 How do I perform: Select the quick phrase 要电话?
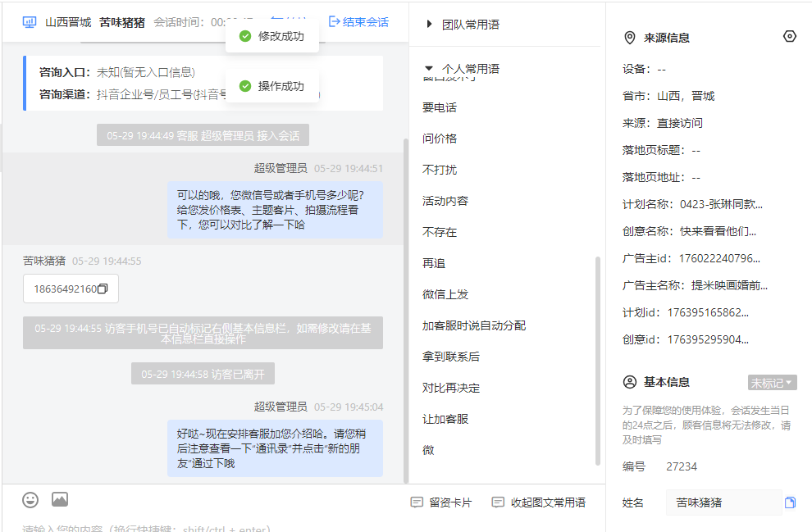(440, 107)
